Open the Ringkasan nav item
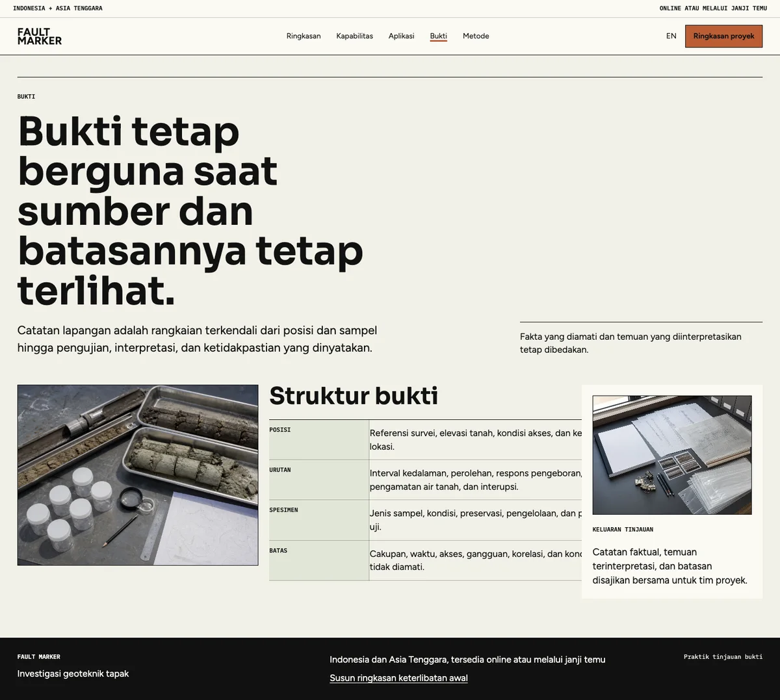This screenshot has height=700, width=780. click(x=304, y=36)
